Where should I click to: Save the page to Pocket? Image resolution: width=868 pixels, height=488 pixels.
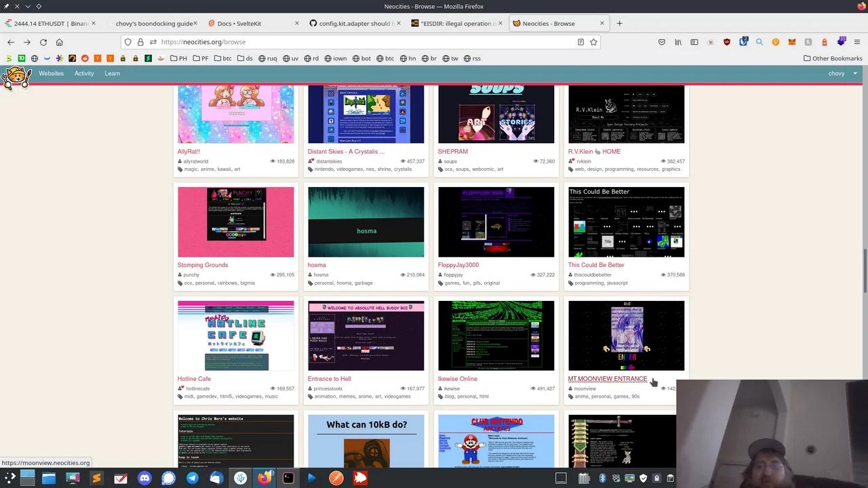pyautogui.click(x=662, y=41)
